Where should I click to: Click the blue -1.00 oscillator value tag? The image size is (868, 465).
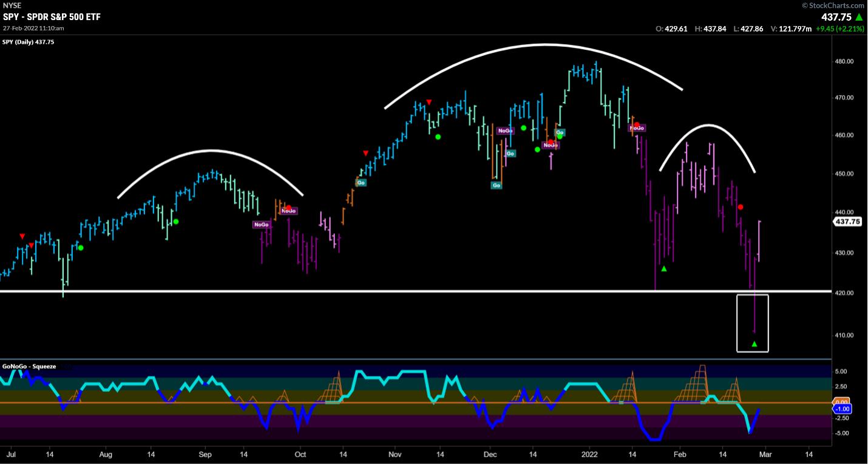coord(842,409)
